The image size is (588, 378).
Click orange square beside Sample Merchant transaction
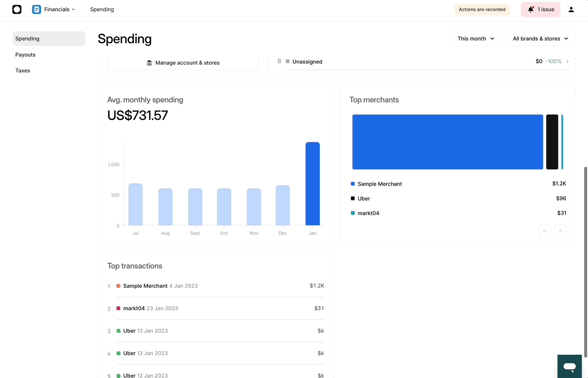[x=118, y=286]
